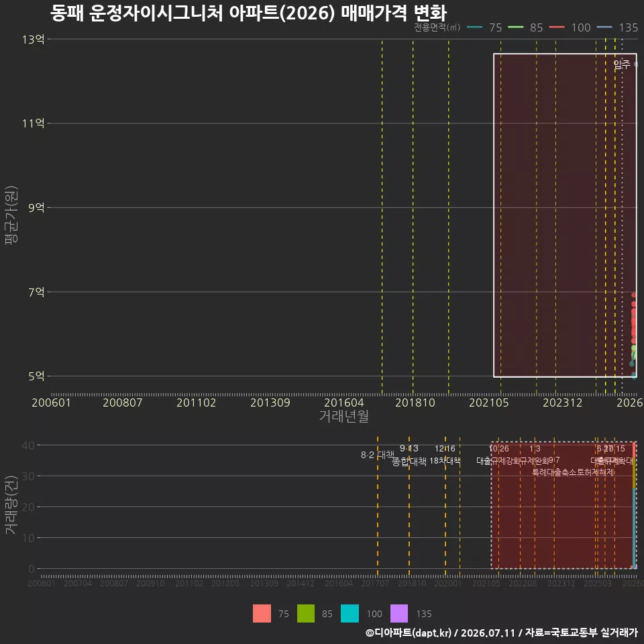Click the '20' volume axis label
The height and width of the screenshot is (644, 644).
coord(28,507)
